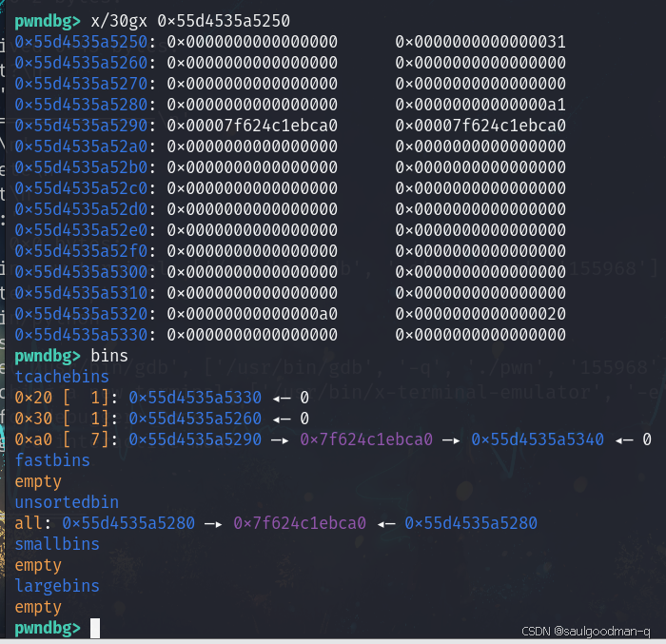The image size is (666, 644).
Task: Click address label 0x55d4535a5290 in memory dump
Action: click(x=81, y=126)
